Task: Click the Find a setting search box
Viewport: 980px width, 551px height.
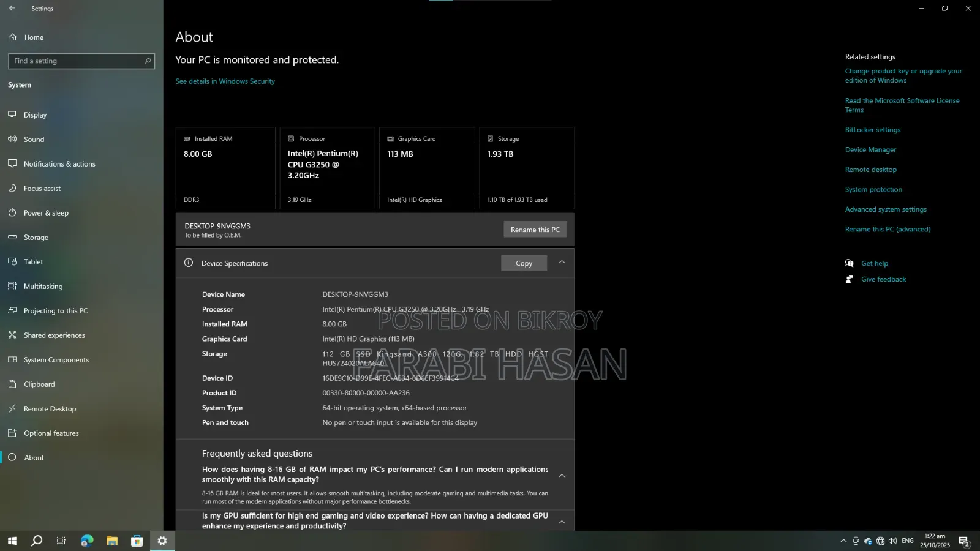Action: 81,61
